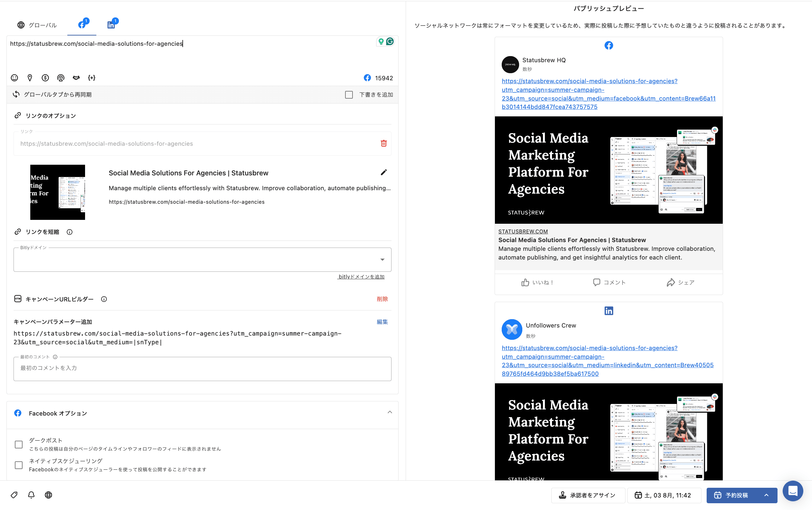Click the green lightbulb suggestion icon
Image resolution: width=812 pixels, height=510 pixels.
(x=381, y=41)
